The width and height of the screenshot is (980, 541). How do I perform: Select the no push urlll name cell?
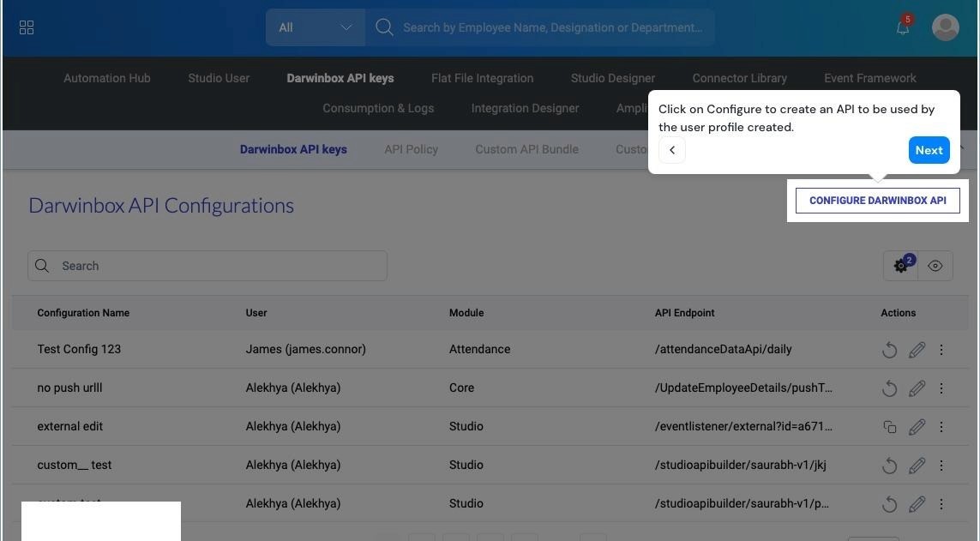(x=69, y=388)
